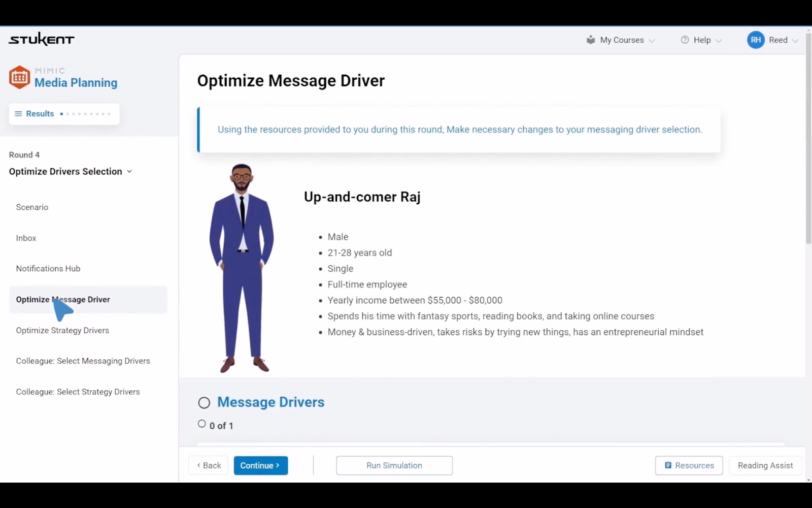Screen dimensions: 812x508
Task: Click the Mimic Media Planning calendar icon
Action: point(19,77)
